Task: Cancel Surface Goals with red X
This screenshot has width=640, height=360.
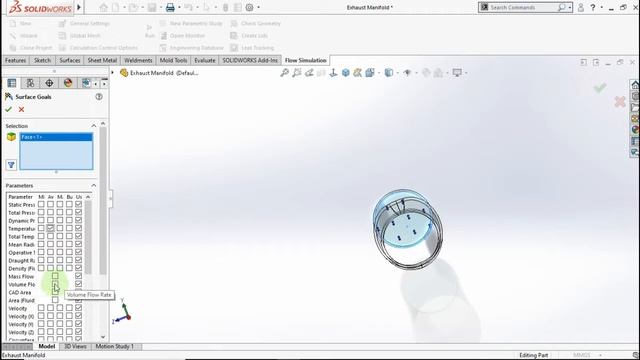Action: (21, 109)
